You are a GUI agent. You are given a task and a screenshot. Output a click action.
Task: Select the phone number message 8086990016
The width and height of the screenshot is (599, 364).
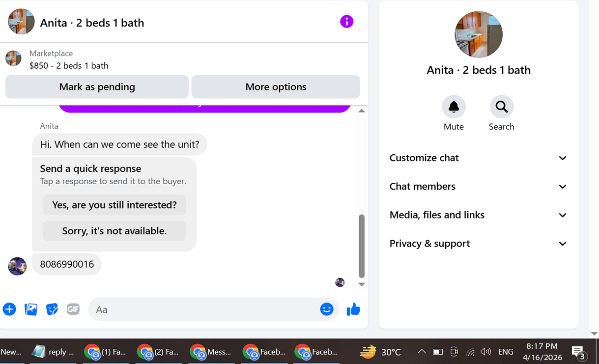(67, 264)
